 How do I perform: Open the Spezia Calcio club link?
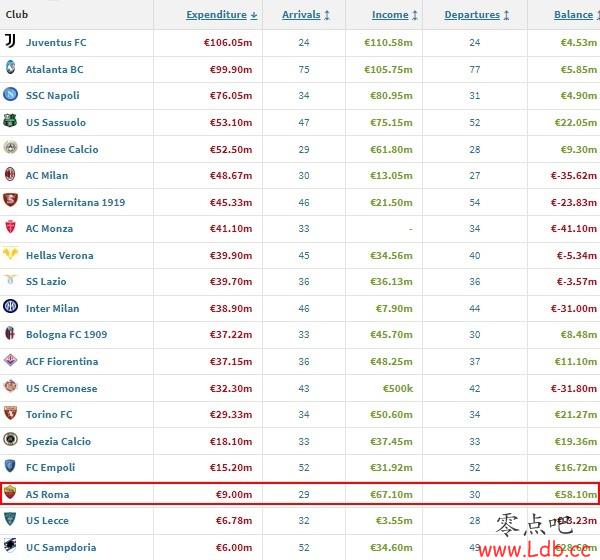pos(59,441)
